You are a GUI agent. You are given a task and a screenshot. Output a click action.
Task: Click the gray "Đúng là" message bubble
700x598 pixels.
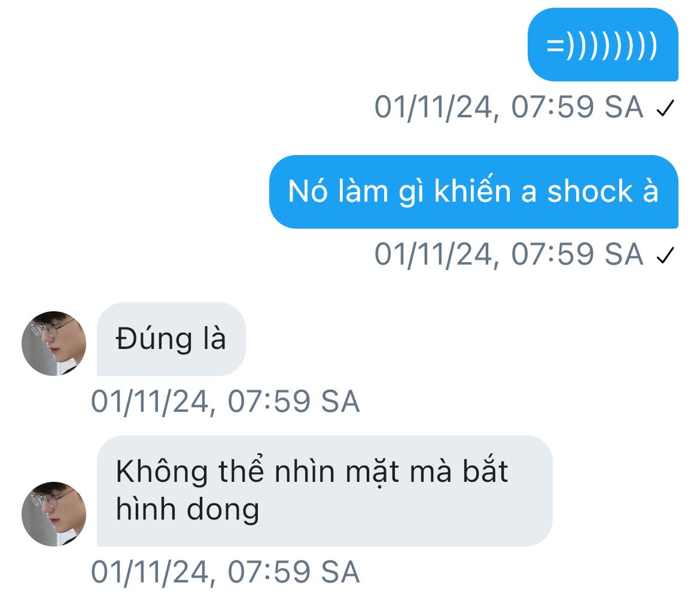point(172,339)
